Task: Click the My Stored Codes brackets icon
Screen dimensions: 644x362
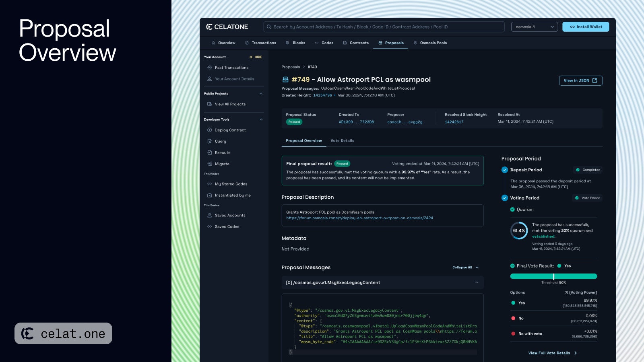Action: tap(209, 184)
